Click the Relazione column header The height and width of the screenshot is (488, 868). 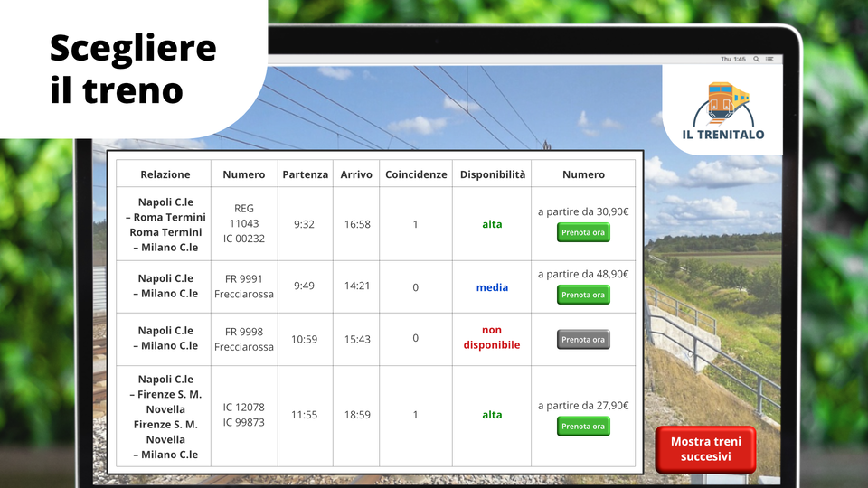tap(165, 174)
